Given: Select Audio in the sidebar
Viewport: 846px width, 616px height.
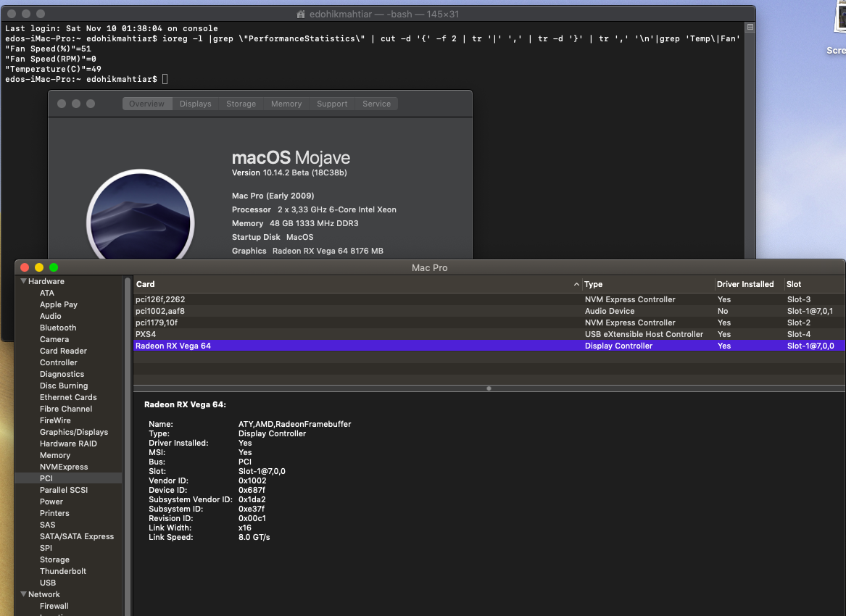Looking at the screenshot, I should tap(50, 316).
